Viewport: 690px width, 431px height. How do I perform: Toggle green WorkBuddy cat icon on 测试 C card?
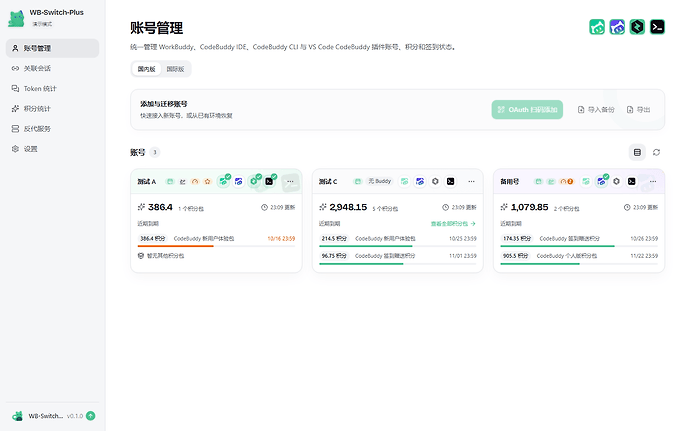[x=404, y=181]
